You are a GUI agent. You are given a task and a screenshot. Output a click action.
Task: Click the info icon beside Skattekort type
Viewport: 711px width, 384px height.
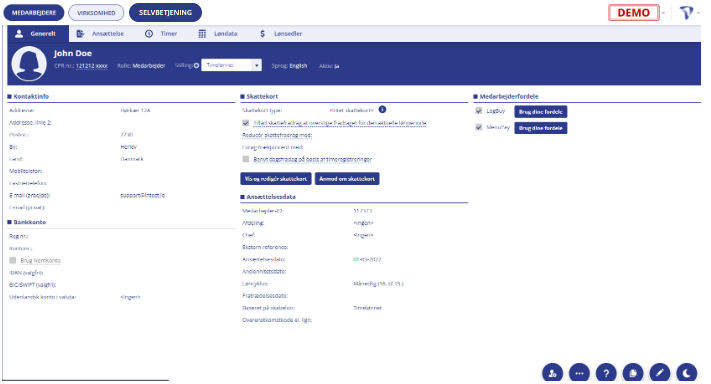(x=382, y=110)
